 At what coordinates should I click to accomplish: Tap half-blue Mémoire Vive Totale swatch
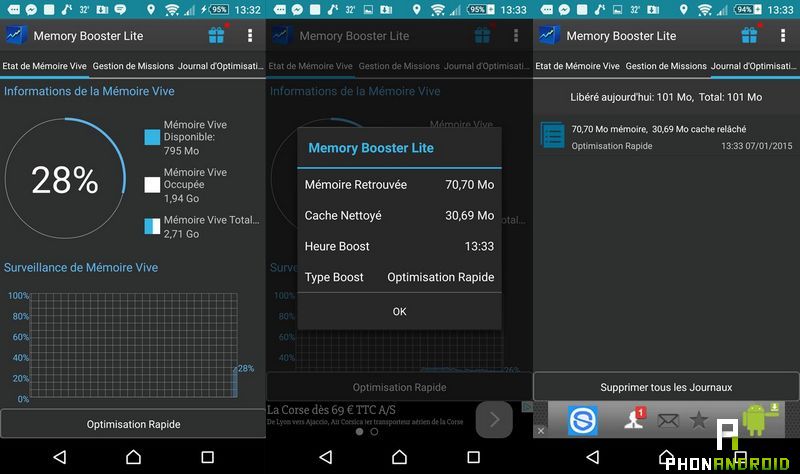(x=152, y=226)
